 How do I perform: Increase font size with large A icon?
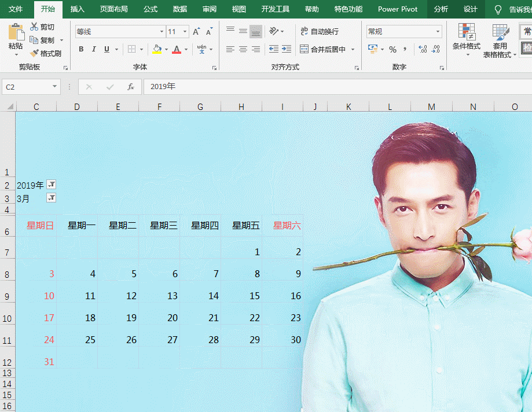[x=196, y=31]
